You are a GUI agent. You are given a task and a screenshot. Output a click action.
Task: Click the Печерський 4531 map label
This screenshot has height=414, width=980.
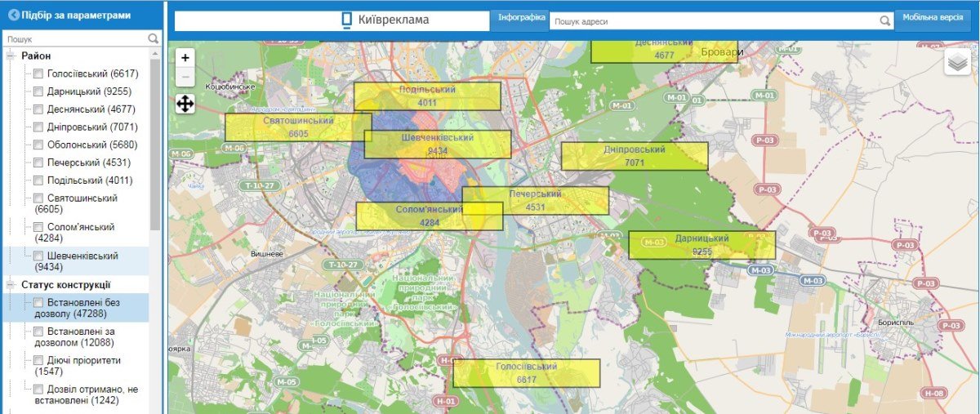(536, 200)
